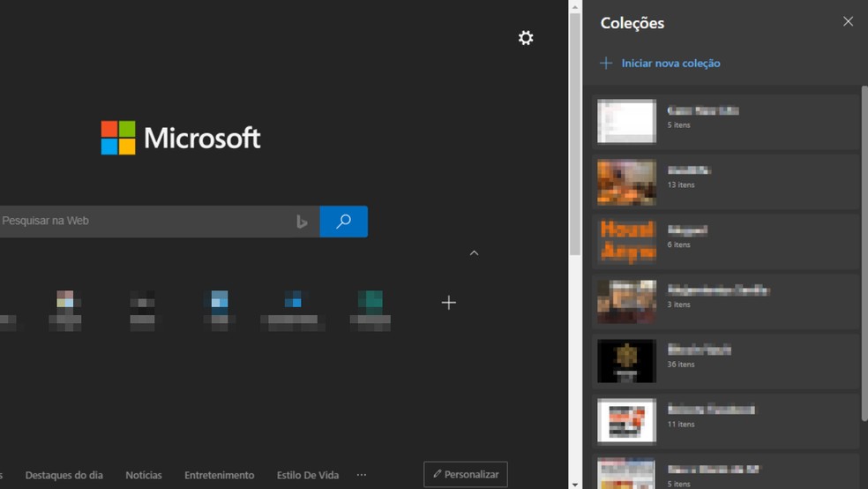This screenshot has width=868, height=489.
Task: Open the Destaques do dia tab
Action: tap(64, 475)
